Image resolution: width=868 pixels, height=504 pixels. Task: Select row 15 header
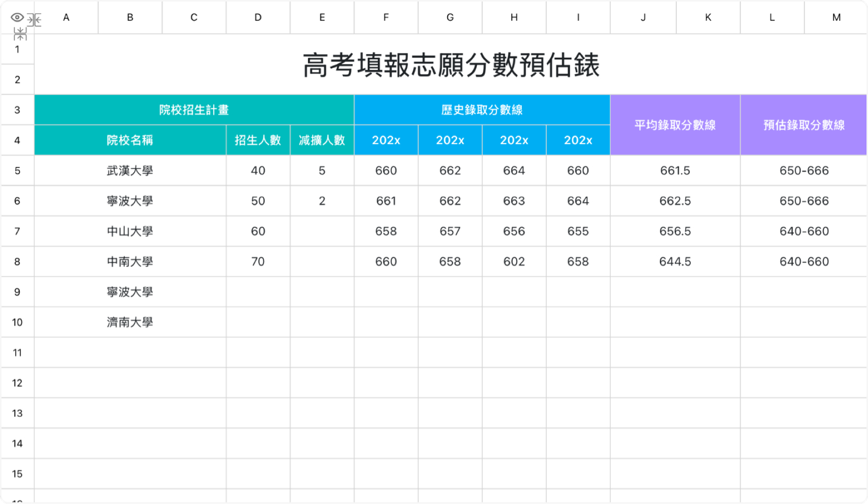tap(17, 474)
